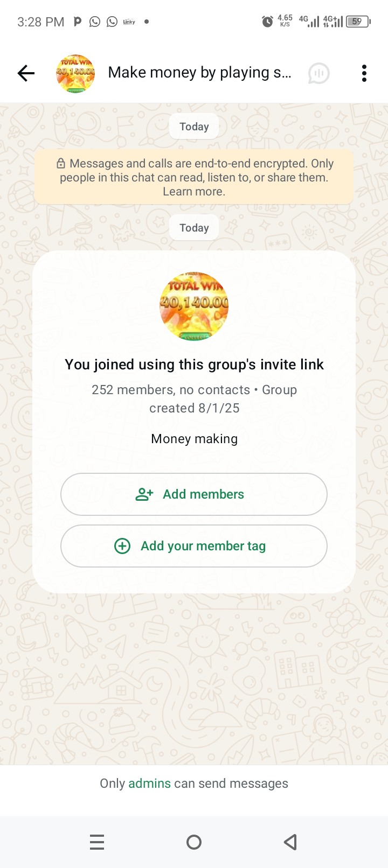Open the three-dot more options menu

pos(364,73)
